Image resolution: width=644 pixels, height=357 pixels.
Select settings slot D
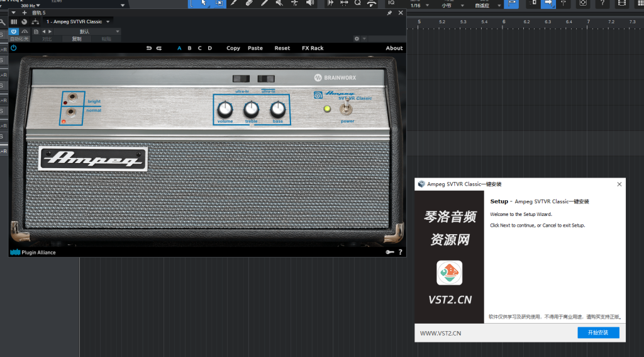coord(210,48)
